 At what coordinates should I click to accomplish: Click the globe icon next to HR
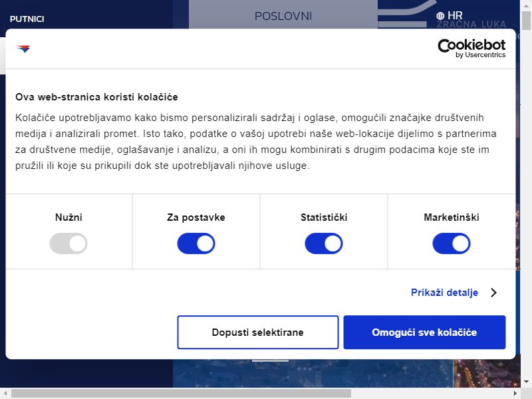440,15
